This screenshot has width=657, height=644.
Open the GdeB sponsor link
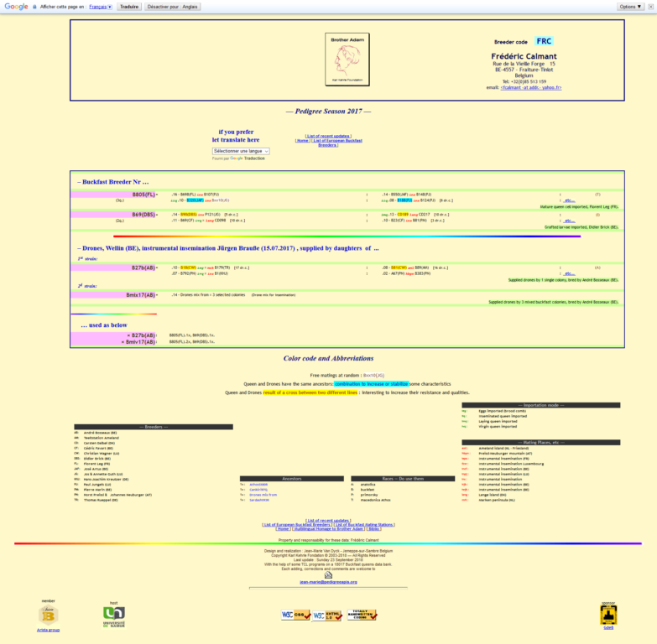point(608,628)
